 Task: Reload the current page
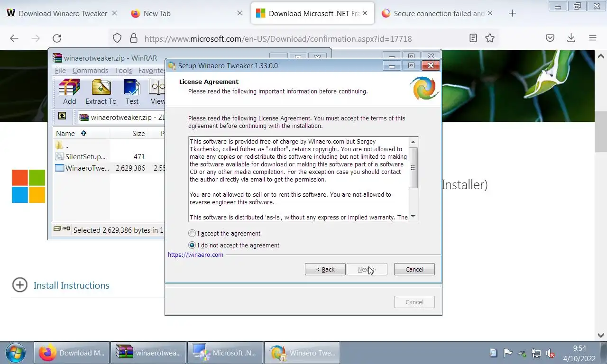(x=57, y=38)
